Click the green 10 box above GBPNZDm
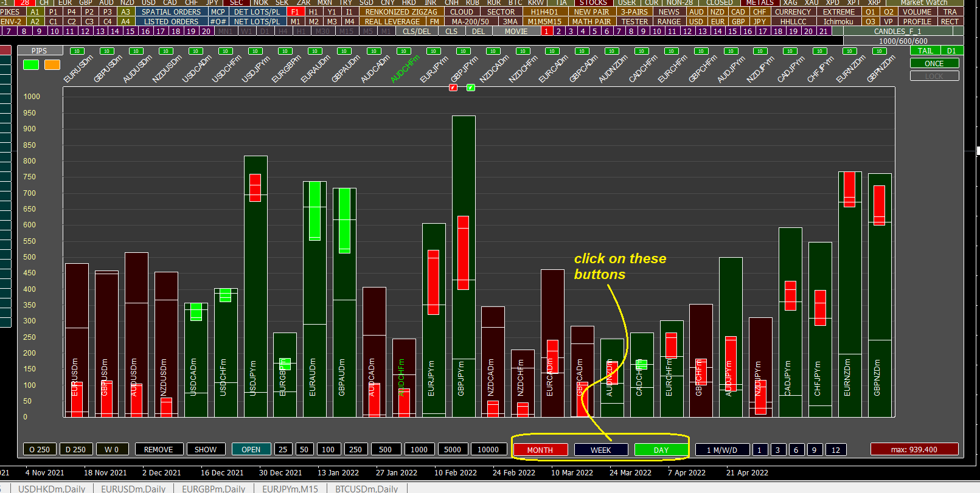This screenshot has height=493, width=980. tap(879, 51)
